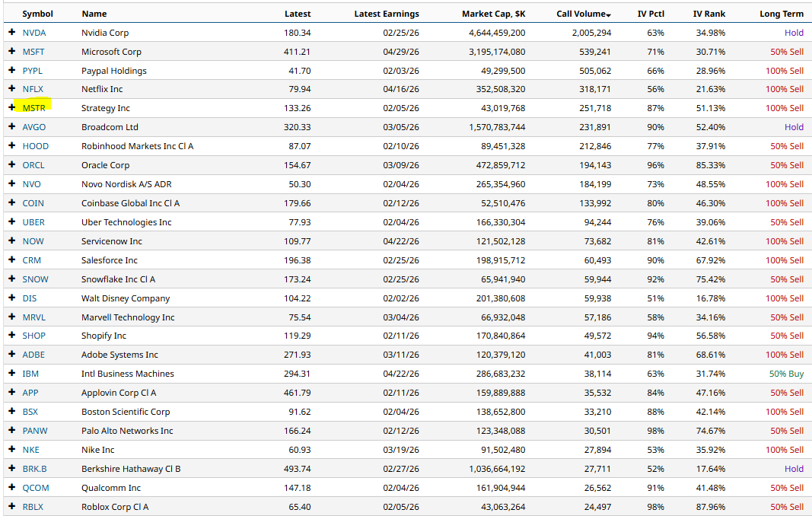The height and width of the screenshot is (516, 812).
Task: Sort by IV Pctl column header
Action: click(x=651, y=14)
